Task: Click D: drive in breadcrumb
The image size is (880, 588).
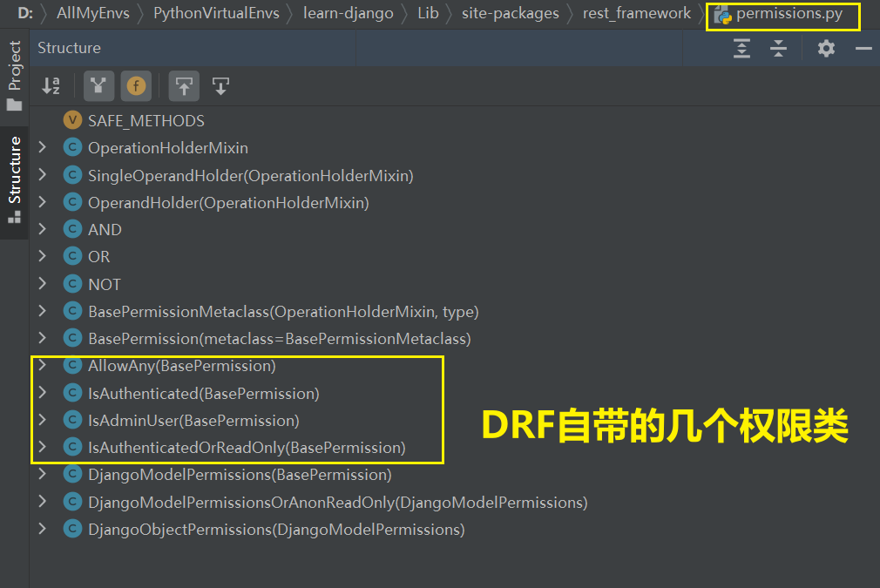Action: [x=25, y=13]
